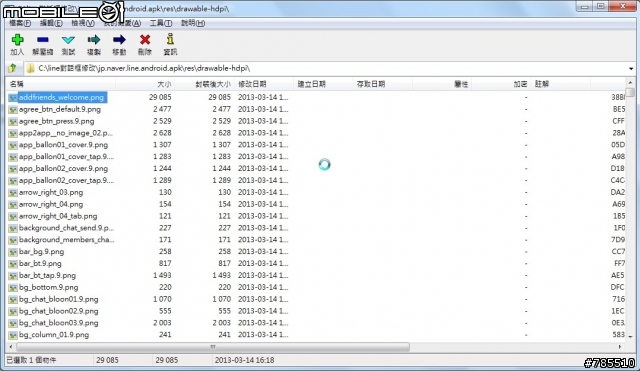Click the Move (移動) blue arrow icon

(x=119, y=40)
